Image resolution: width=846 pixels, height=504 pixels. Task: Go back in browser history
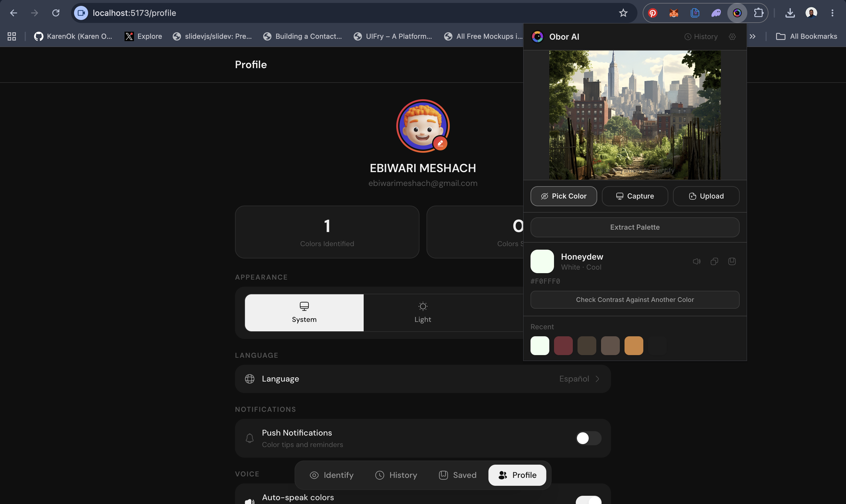pyautogui.click(x=14, y=13)
